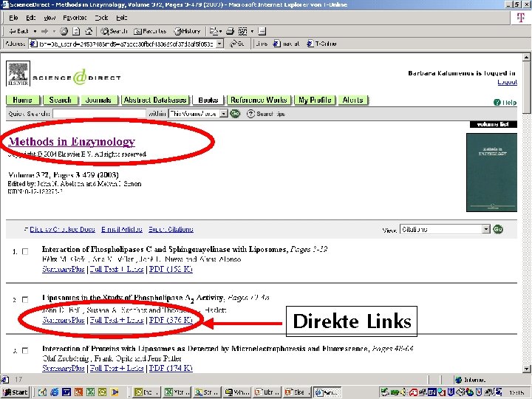Expand the Back button history arrow

tap(35, 31)
